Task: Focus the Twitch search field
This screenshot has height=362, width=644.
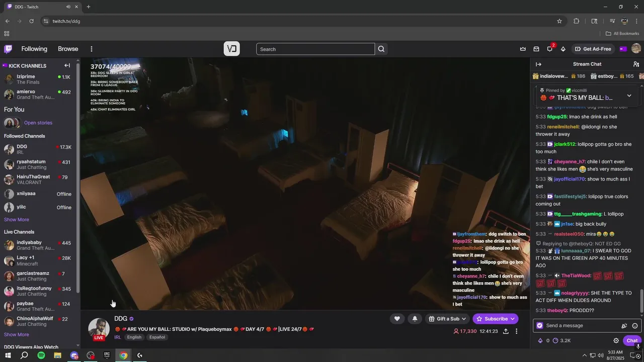Action: pyautogui.click(x=315, y=49)
